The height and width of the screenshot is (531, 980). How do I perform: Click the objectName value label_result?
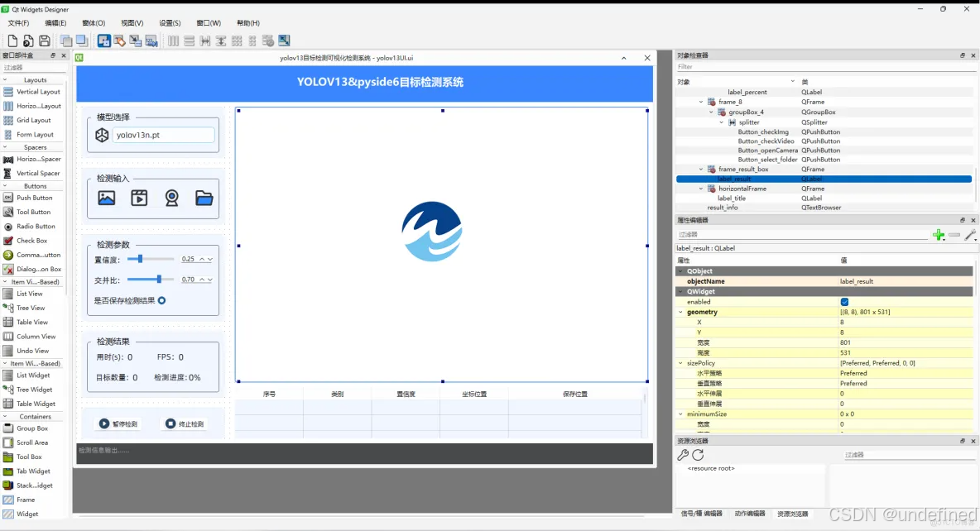[856, 281]
